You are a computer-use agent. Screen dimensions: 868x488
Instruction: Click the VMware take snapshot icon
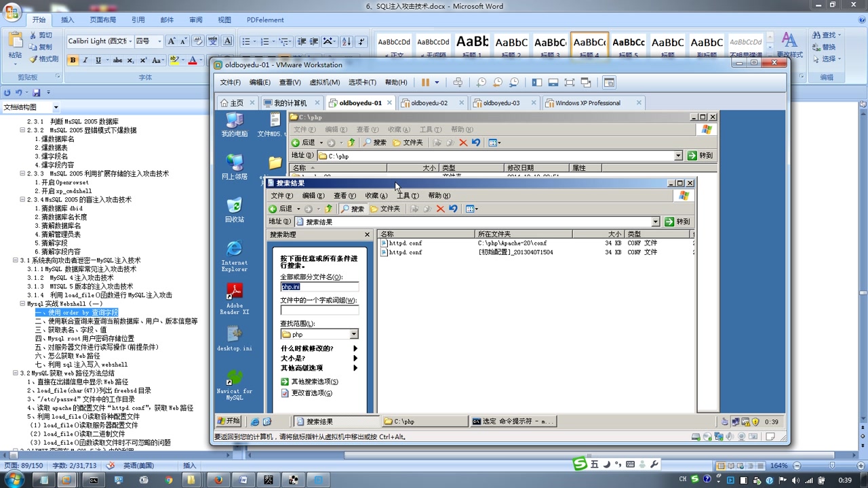[481, 83]
